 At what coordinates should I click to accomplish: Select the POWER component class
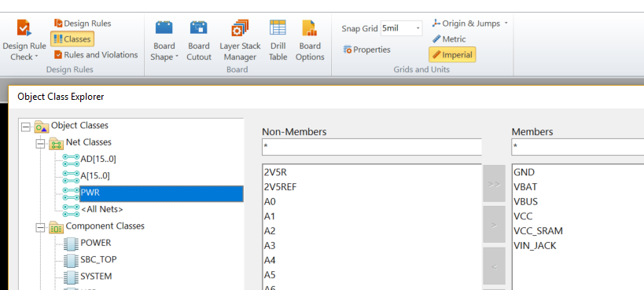tap(96, 243)
